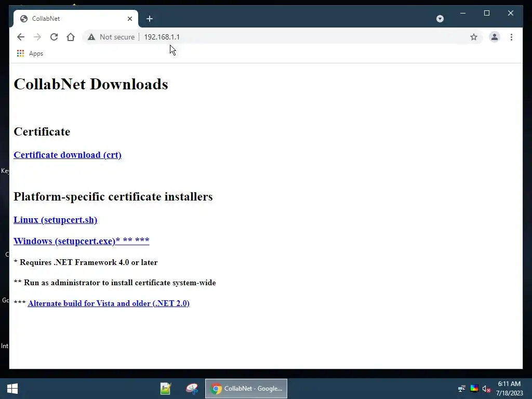This screenshot has height=399, width=532.
Task: Download the certificate via crt link
Action: click(68, 155)
